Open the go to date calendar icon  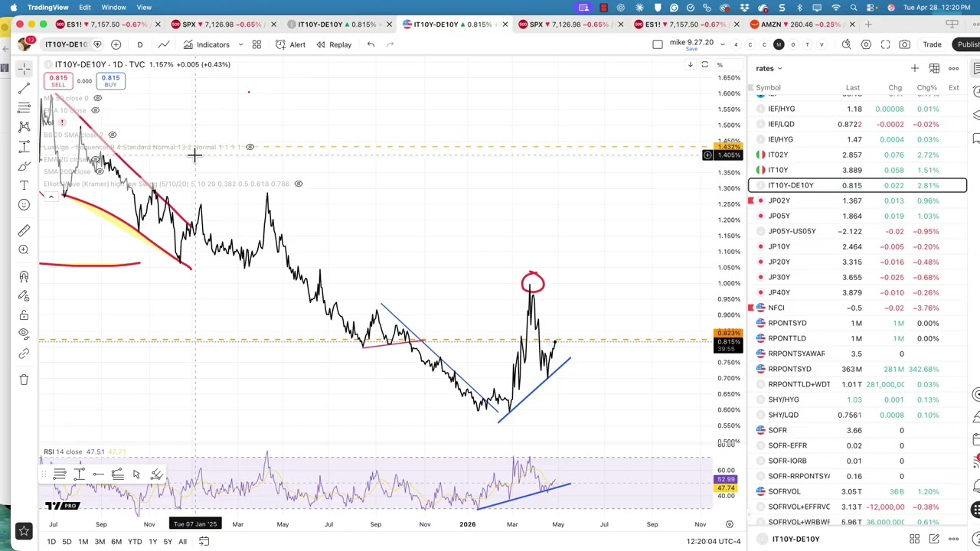point(204,541)
